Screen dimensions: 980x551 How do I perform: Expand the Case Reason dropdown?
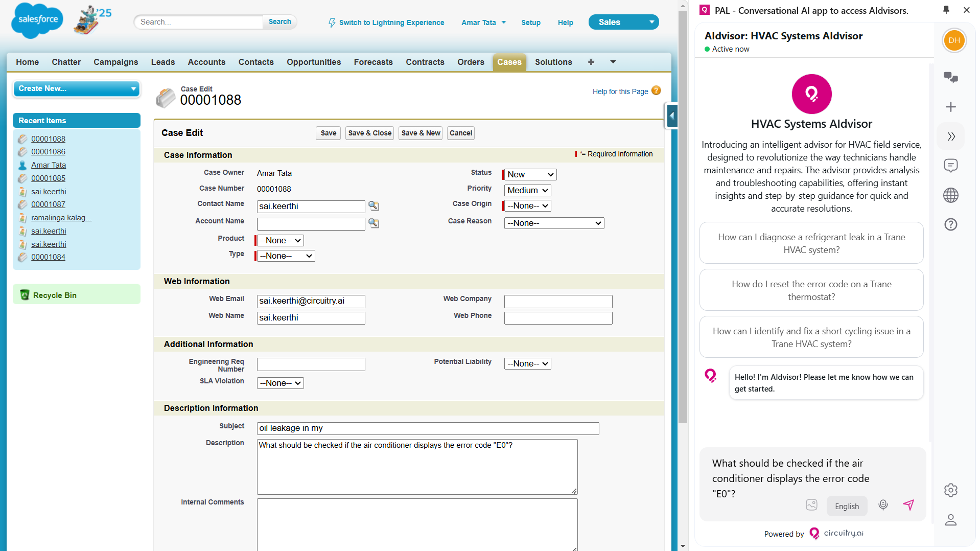[x=554, y=223]
